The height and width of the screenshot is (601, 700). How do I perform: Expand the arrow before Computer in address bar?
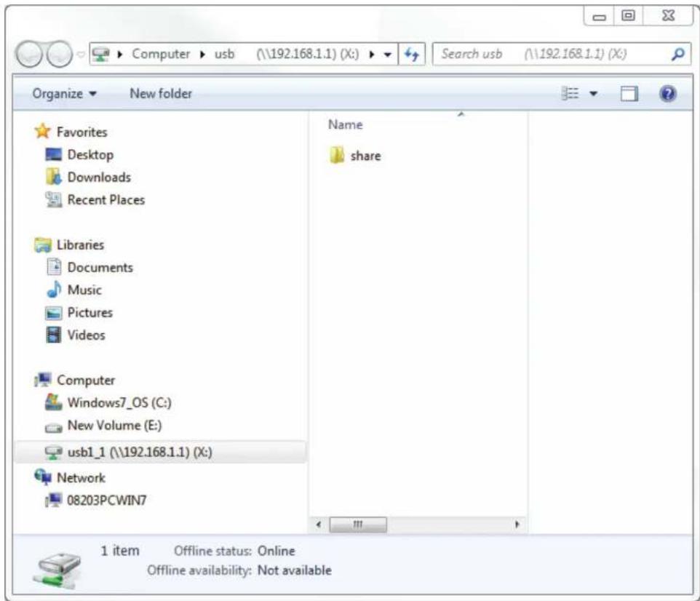tap(119, 55)
